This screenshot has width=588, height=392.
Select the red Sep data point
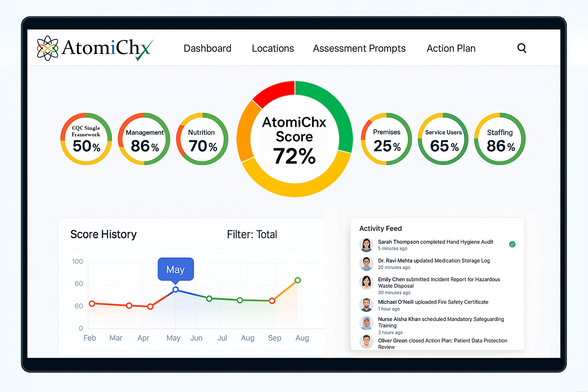tap(272, 301)
